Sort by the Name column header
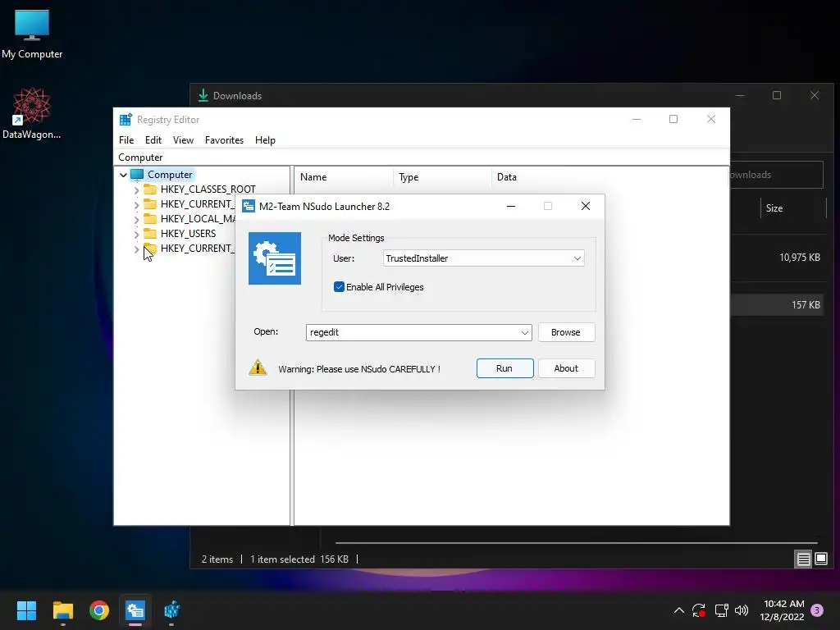The height and width of the screenshot is (630, 840). pos(344,177)
